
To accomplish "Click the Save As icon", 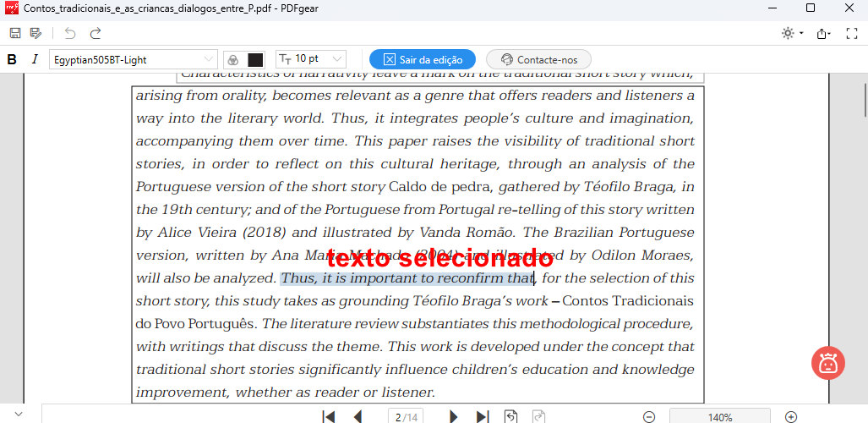I will coord(36,33).
